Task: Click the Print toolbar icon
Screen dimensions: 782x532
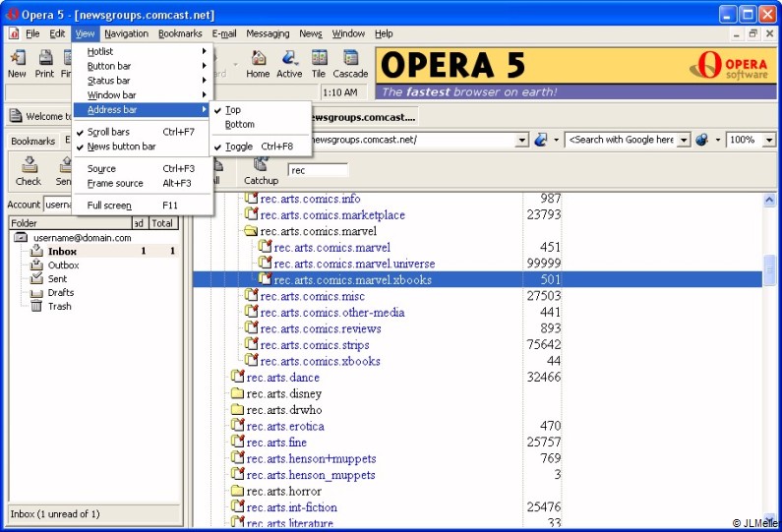Action: click(45, 58)
